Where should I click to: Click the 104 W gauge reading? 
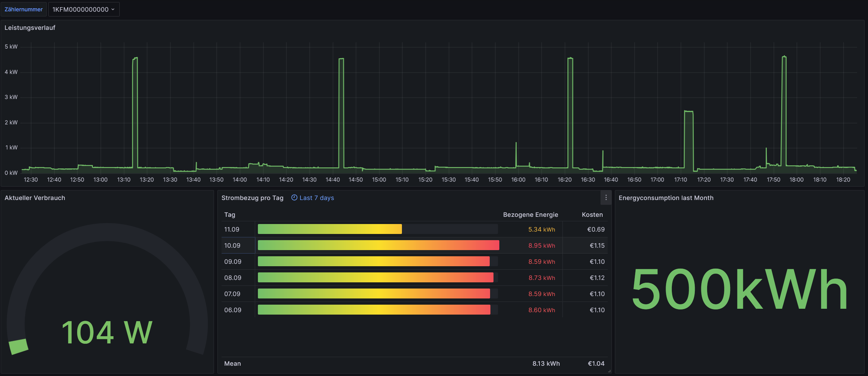pos(107,332)
